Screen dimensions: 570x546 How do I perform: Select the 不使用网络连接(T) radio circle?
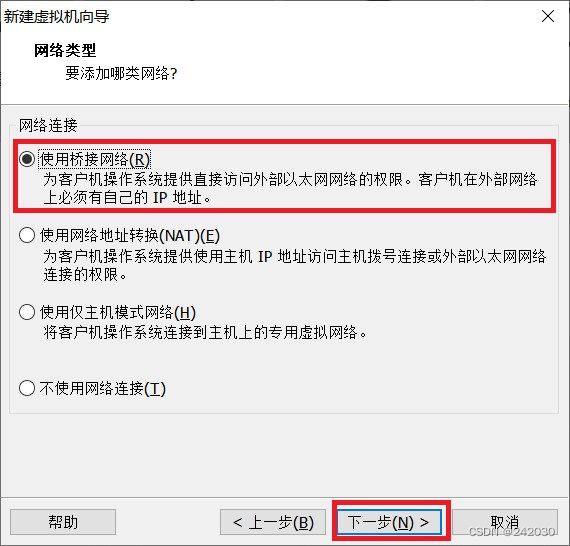coord(27,388)
